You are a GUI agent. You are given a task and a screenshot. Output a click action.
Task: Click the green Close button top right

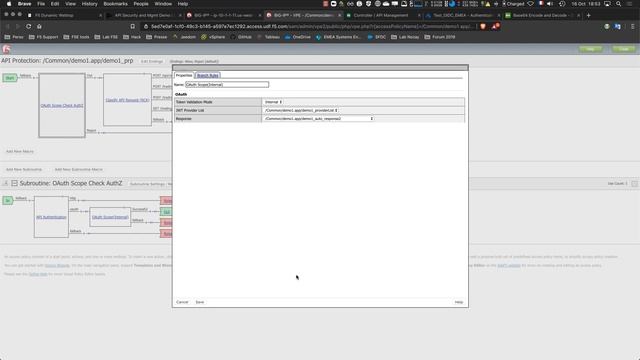click(624, 49)
